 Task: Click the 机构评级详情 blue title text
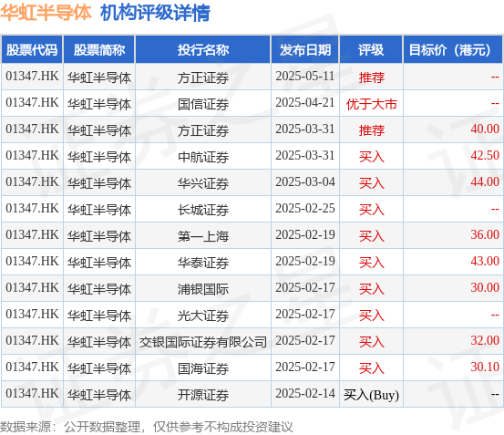[x=155, y=13]
